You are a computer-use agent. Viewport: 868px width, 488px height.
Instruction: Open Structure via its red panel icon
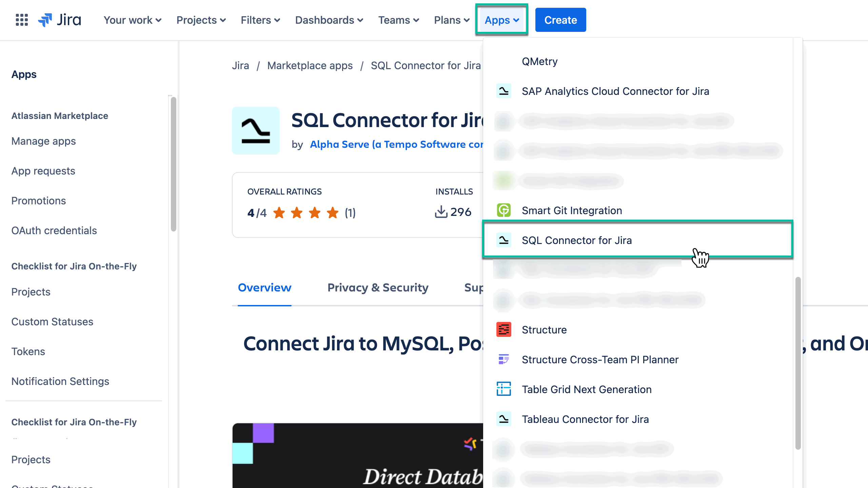coord(504,329)
